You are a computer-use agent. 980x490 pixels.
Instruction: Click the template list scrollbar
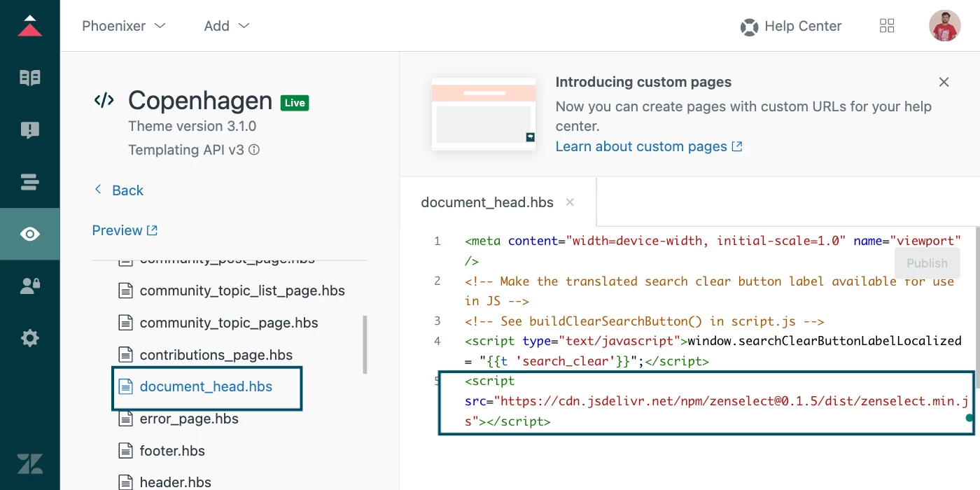(x=365, y=344)
